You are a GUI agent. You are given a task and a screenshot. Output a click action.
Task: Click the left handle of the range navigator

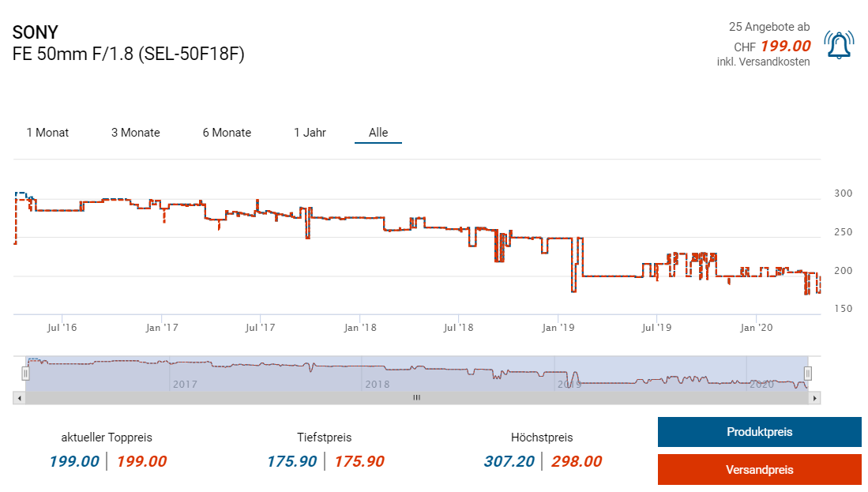click(25, 373)
